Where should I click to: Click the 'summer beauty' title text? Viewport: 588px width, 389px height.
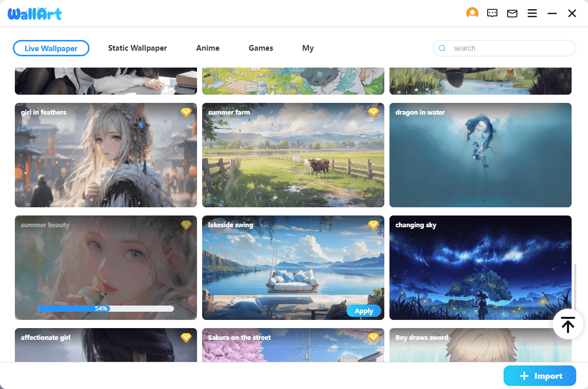45,225
